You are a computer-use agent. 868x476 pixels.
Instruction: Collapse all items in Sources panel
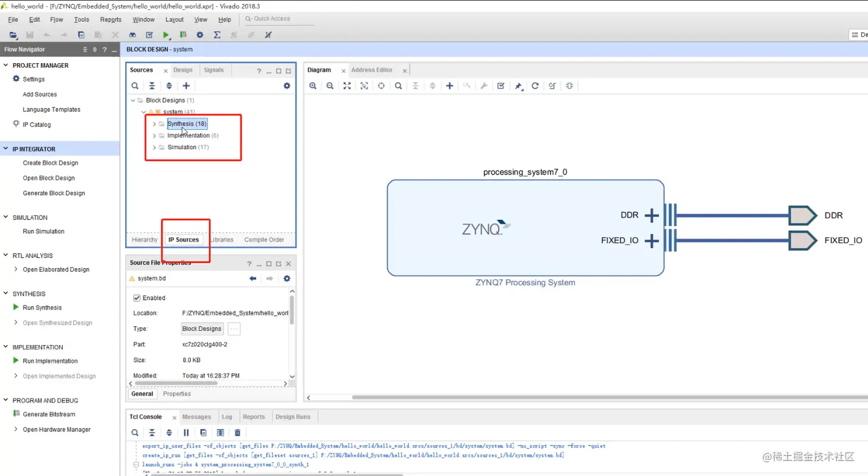tap(152, 86)
